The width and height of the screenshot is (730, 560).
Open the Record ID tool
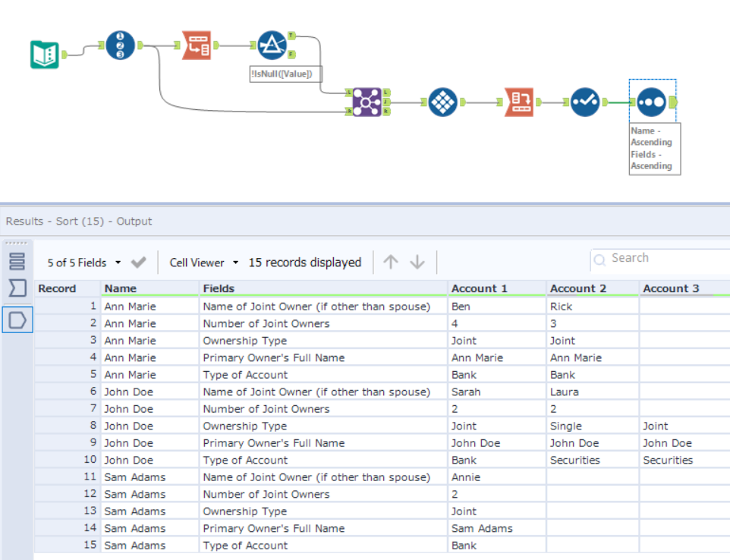[119, 46]
